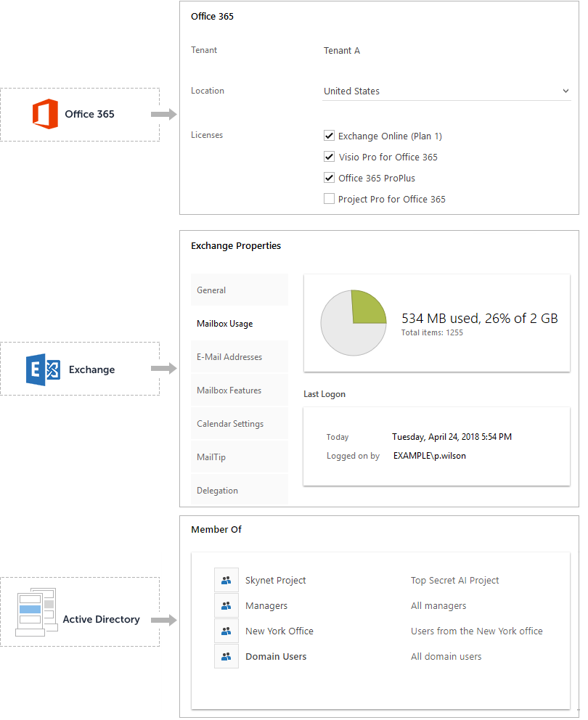Click the Office 365 logo icon
The height and width of the screenshot is (720, 588).
coord(45,114)
